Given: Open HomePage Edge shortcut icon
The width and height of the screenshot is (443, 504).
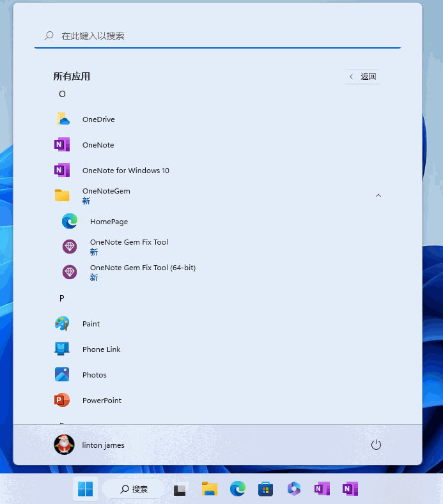Looking at the screenshot, I should pos(70,221).
